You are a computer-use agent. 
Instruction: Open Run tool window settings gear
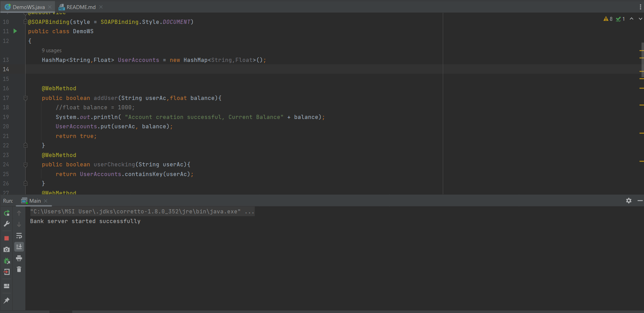(629, 201)
